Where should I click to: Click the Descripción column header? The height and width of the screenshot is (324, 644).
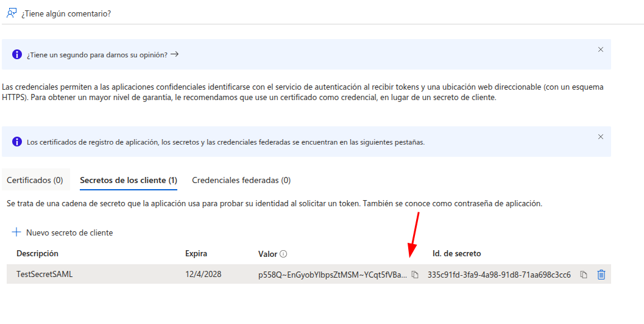(37, 253)
